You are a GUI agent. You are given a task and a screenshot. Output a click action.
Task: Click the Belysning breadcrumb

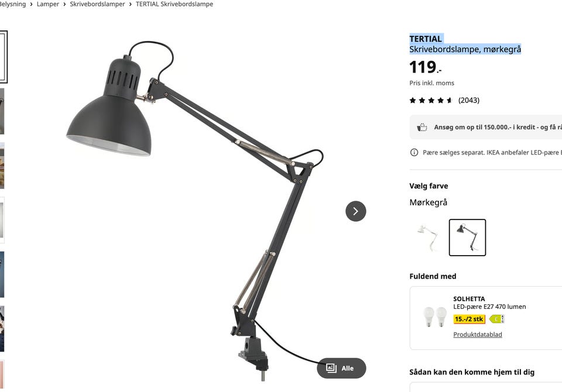13,4
